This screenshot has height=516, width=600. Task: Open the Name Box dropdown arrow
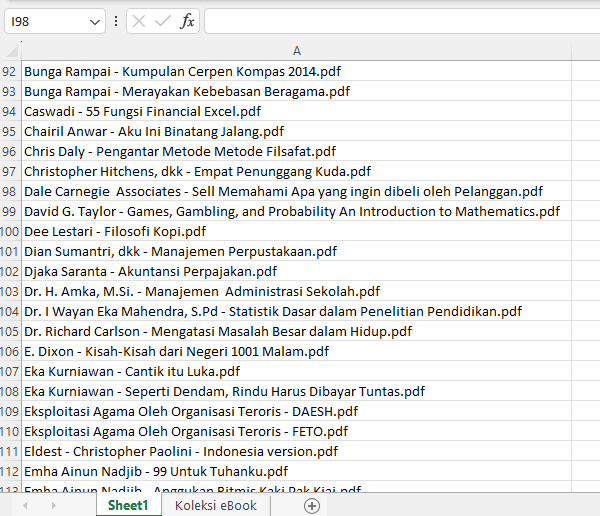click(95, 22)
